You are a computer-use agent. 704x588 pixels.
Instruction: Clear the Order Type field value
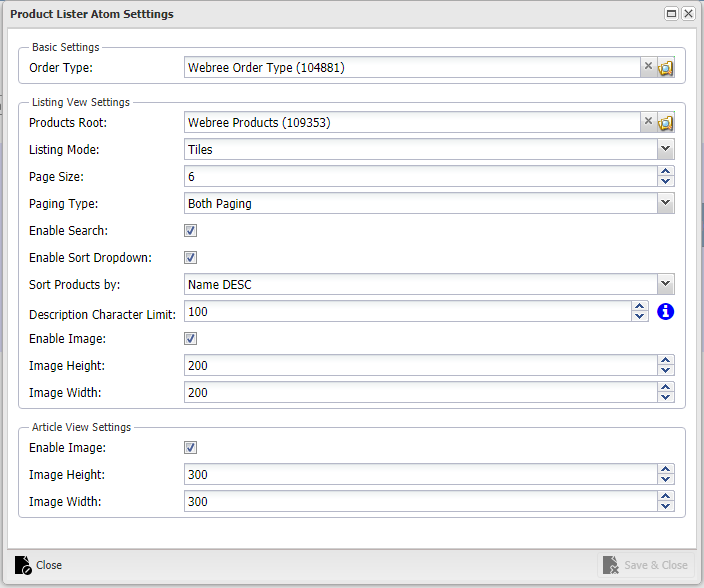tap(648, 67)
